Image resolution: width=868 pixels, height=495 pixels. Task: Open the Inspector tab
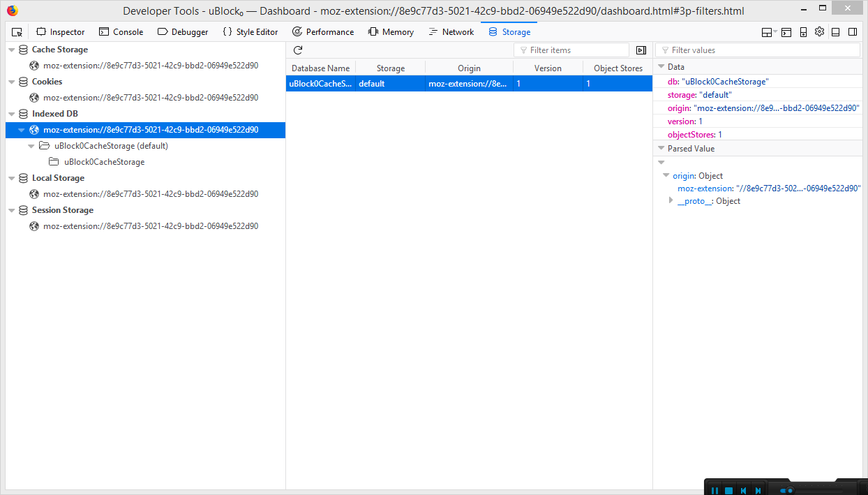point(60,32)
